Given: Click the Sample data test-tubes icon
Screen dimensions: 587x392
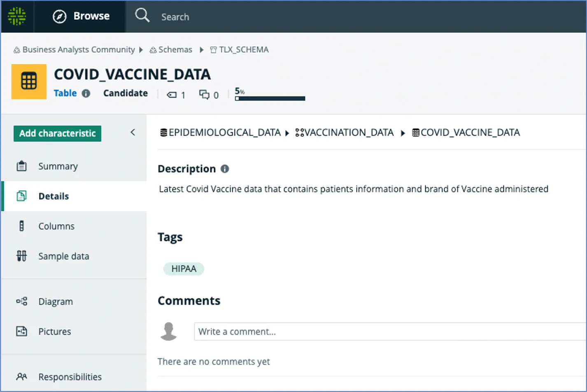Looking at the screenshot, I should coord(21,256).
